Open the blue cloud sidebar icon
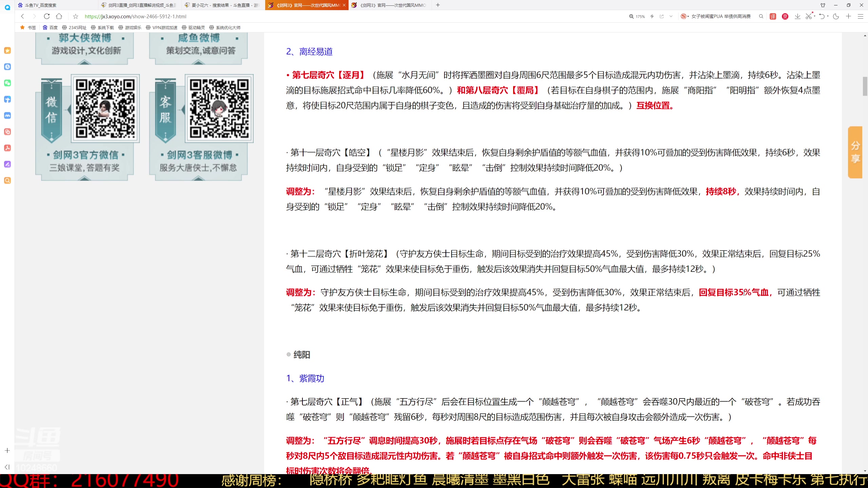 7,116
